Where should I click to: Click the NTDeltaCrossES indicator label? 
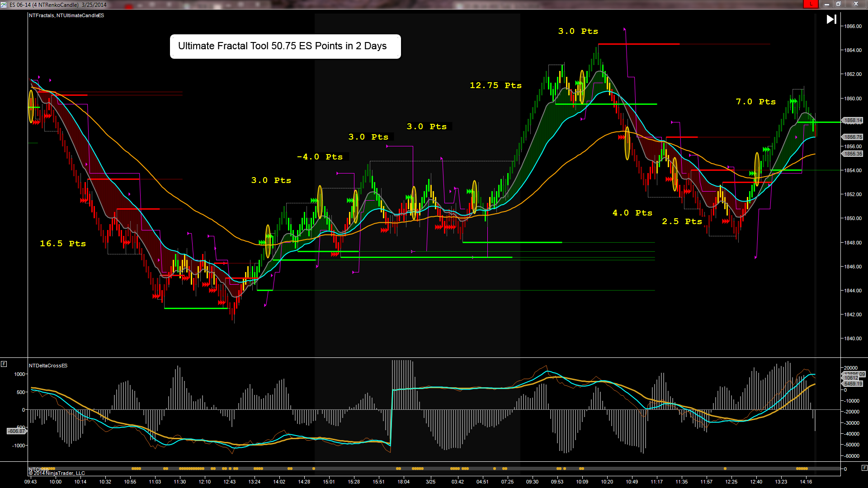(48, 366)
